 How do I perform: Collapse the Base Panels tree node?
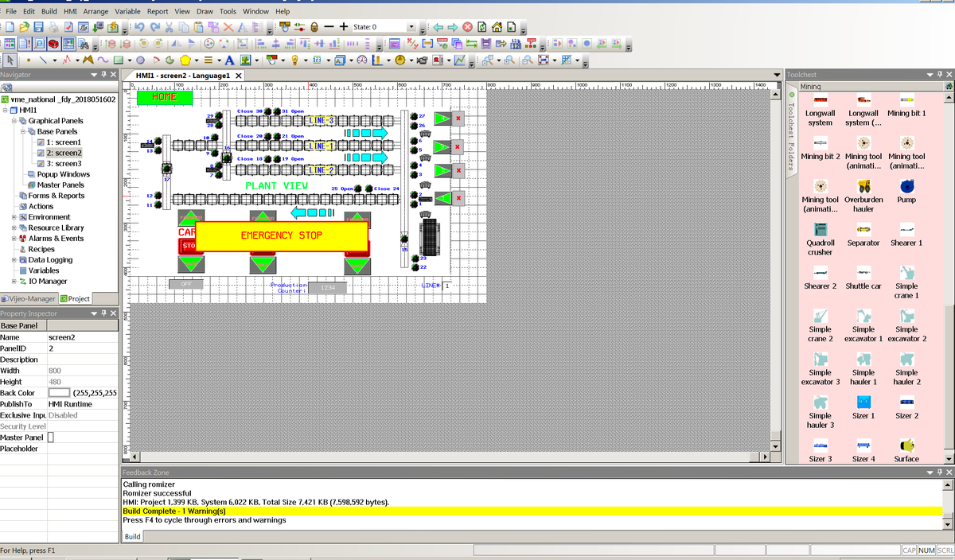[x=23, y=131]
